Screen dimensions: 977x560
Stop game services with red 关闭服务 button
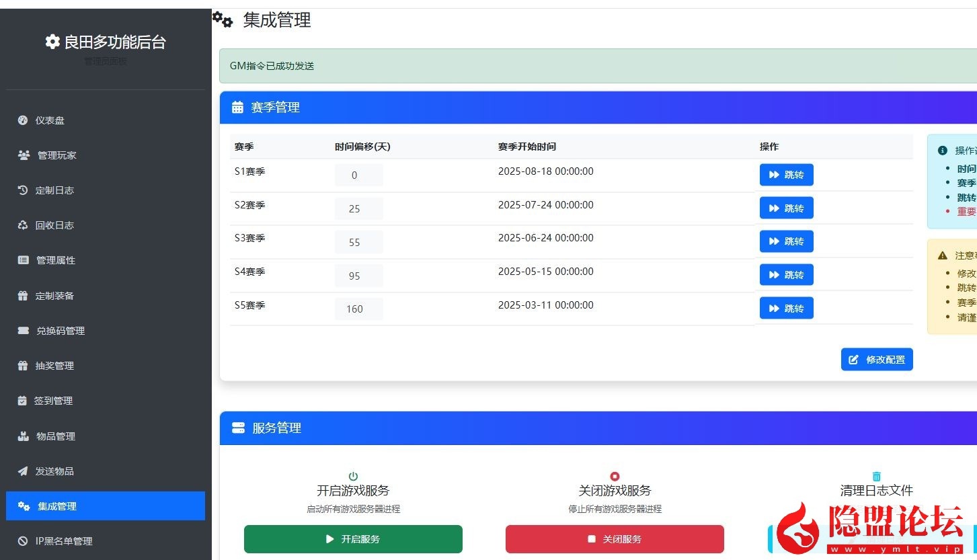pos(615,539)
